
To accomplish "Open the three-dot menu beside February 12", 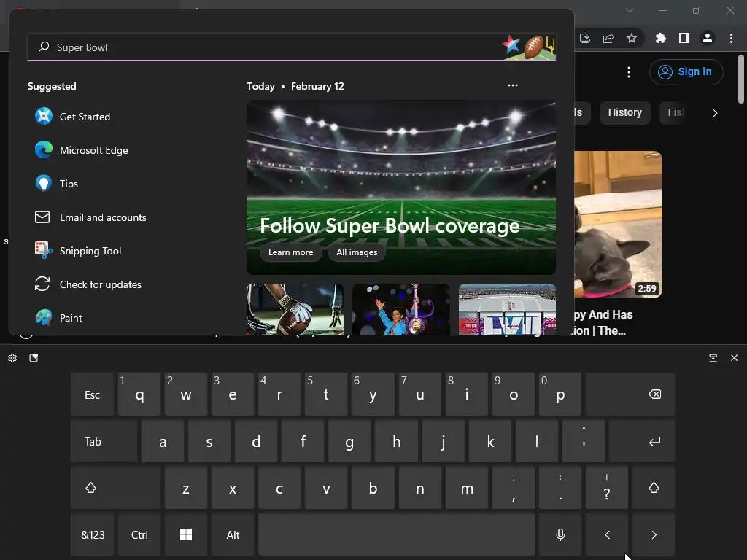I will [513, 85].
